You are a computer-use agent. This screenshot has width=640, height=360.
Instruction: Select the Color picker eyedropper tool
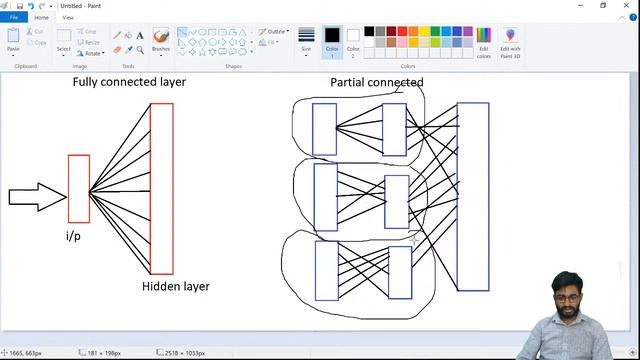(x=128, y=50)
